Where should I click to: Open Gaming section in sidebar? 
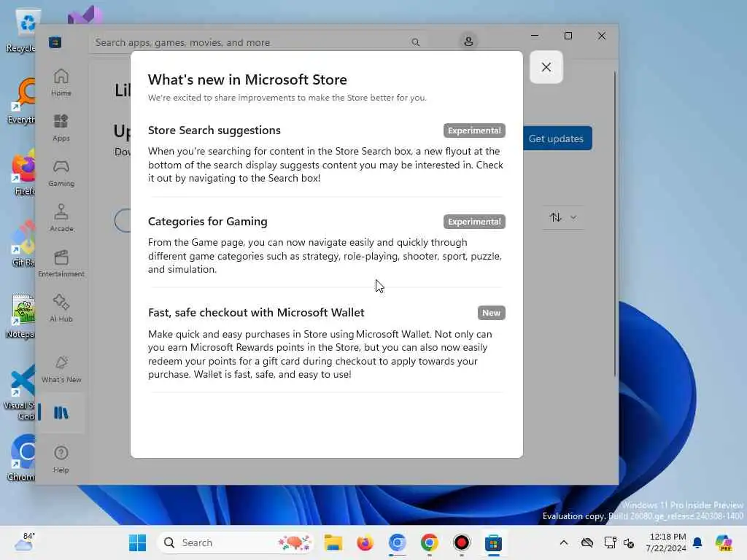[x=61, y=174]
